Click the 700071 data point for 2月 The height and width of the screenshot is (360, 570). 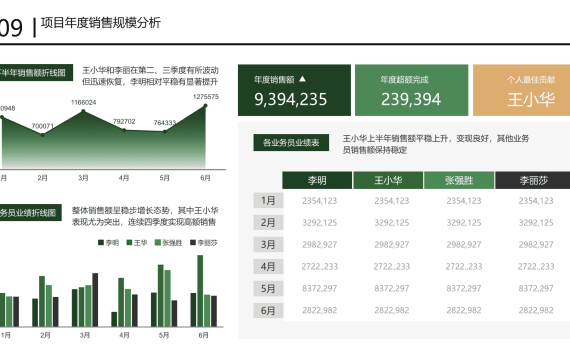pos(43,135)
